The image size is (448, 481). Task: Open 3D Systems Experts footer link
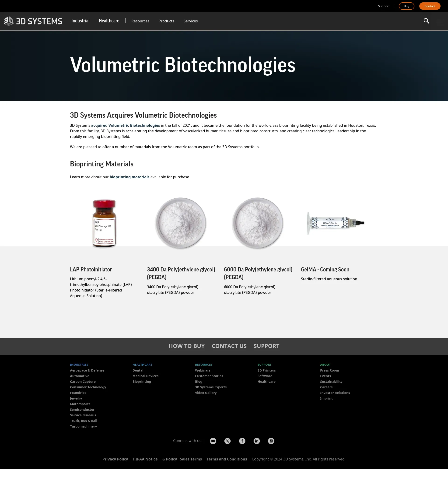211,387
